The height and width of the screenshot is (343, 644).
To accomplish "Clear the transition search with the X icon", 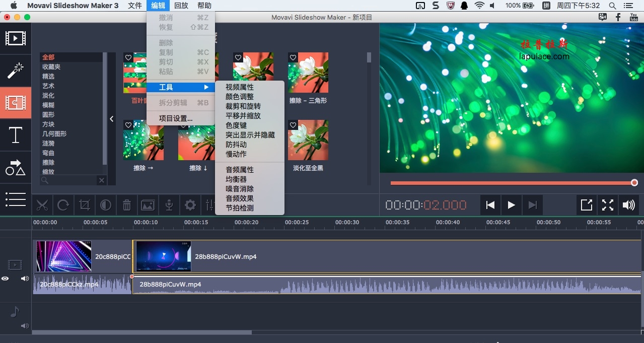I will click(102, 180).
